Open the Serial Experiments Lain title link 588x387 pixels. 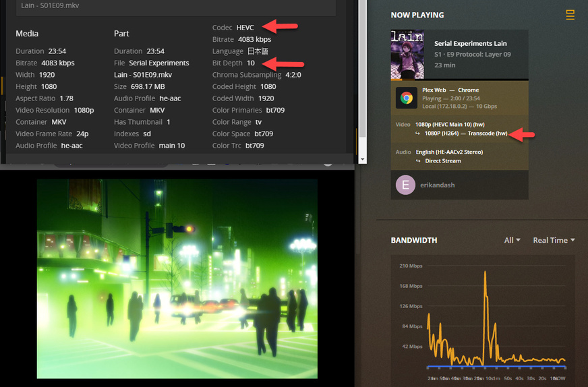[x=470, y=44]
